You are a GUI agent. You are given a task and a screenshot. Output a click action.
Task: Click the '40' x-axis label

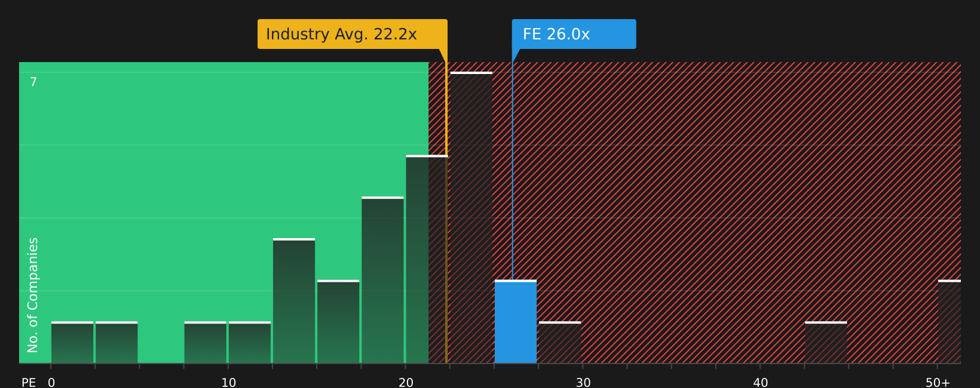click(x=761, y=383)
